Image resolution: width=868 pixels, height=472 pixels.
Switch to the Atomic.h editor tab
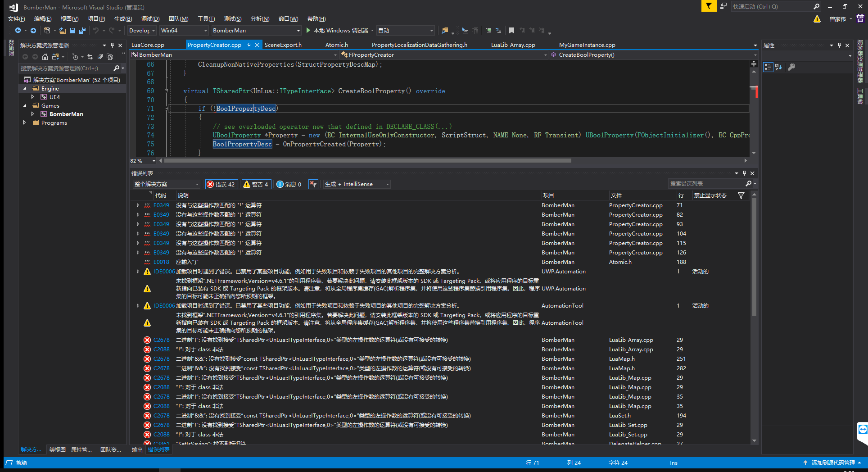click(337, 45)
